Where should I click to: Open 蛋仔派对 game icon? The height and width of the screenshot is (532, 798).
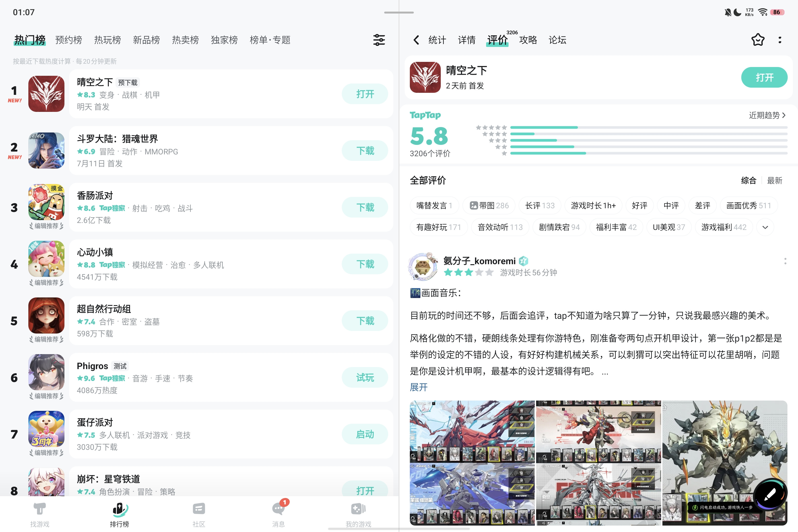46,429
